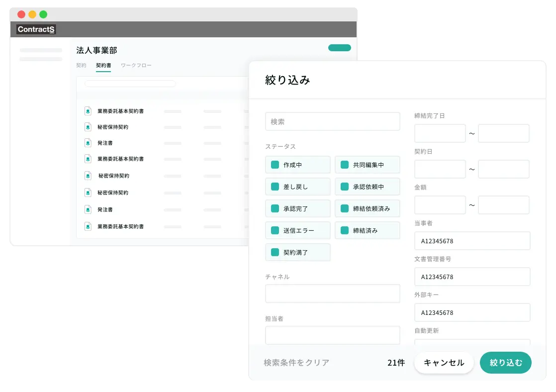Click the macOS red close button
This screenshot has width=556, height=392.
point(21,14)
